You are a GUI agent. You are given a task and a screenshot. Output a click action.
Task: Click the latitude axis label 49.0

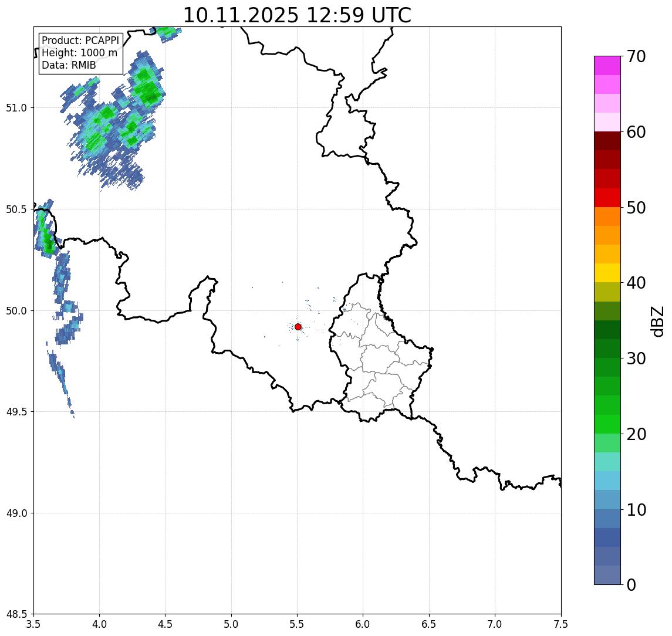pyautogui.click(x=16, y=513)
